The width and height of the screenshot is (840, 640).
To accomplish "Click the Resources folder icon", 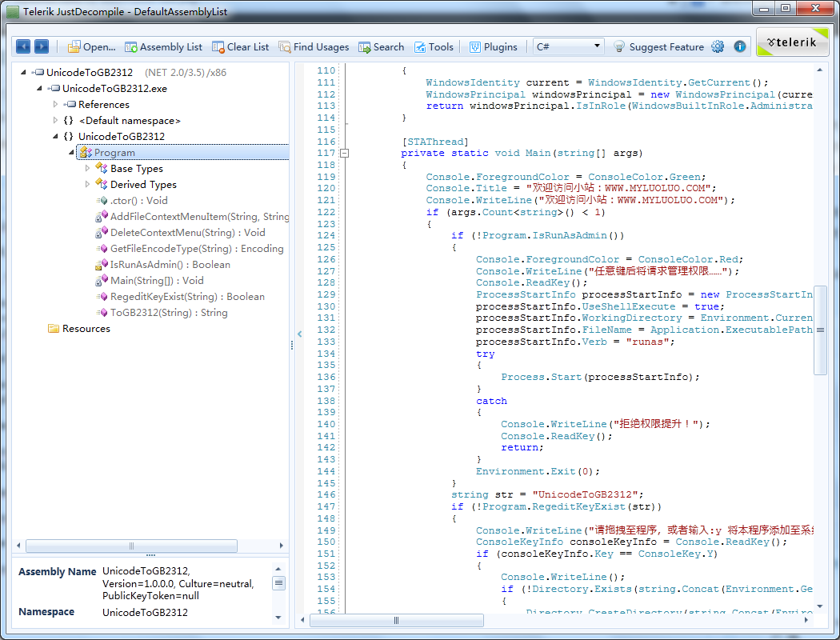I will 54,328.
